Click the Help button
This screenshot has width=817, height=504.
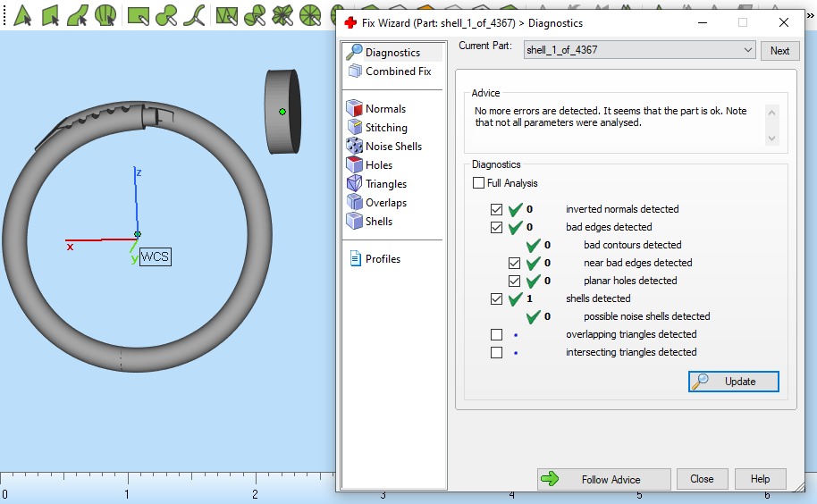click(760, 479)
